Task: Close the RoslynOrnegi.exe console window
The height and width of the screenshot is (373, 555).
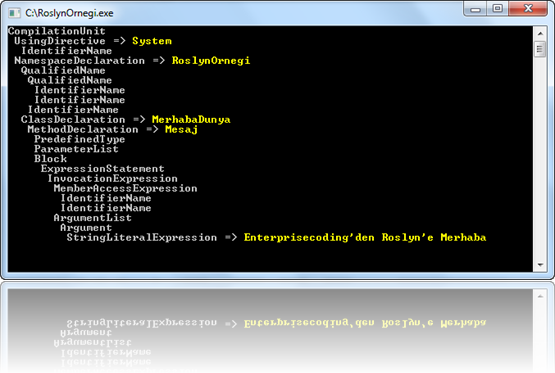Action: 528,9
